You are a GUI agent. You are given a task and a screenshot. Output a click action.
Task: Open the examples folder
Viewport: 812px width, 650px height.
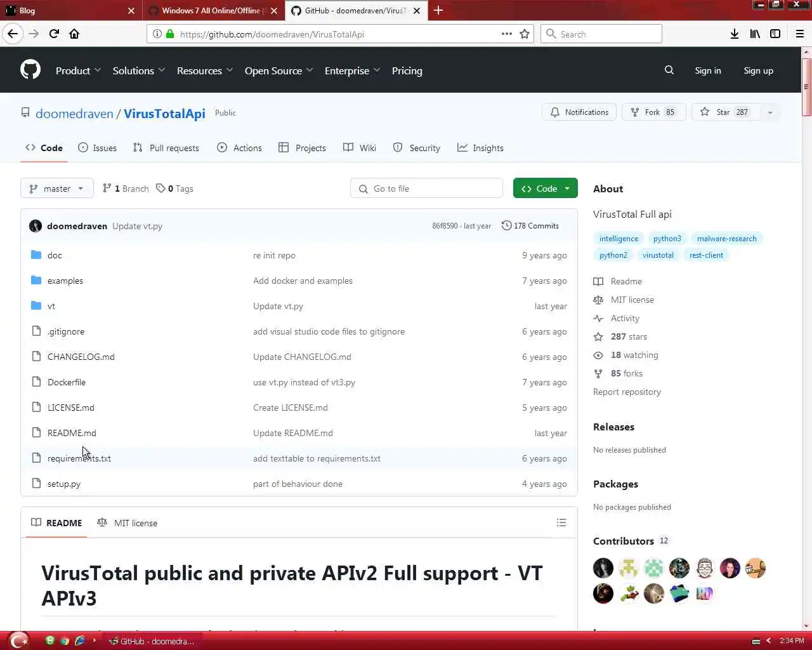(65, 281)
